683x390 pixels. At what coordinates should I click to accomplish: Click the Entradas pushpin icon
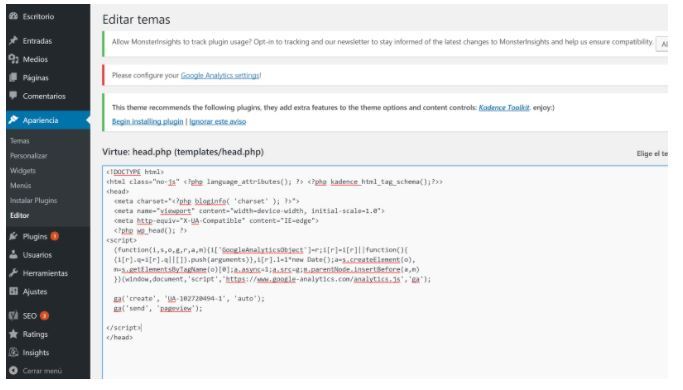(x=13, y=41)
